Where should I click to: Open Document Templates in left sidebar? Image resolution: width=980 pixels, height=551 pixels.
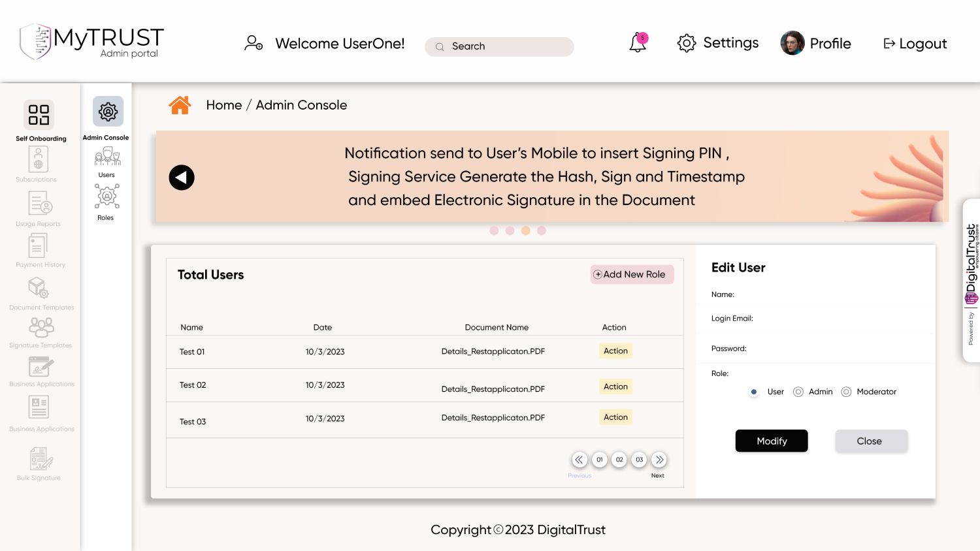(39, 288)
